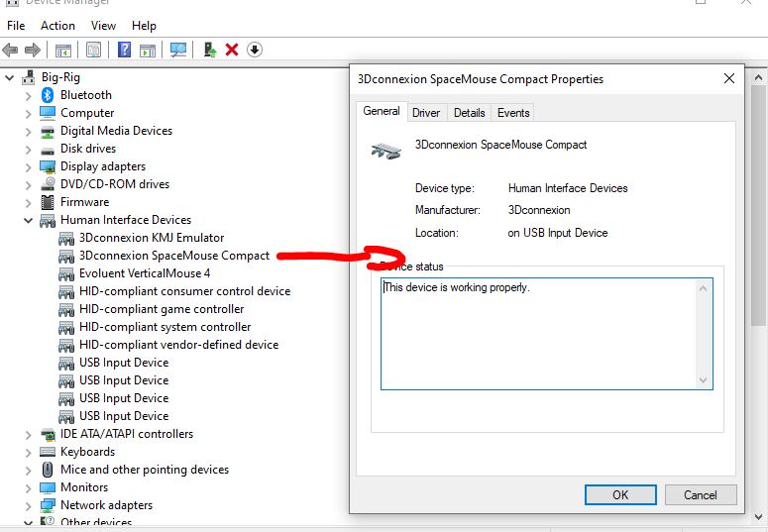
Task: Click the Digital Media Devices icon
Action: [48, 132]
